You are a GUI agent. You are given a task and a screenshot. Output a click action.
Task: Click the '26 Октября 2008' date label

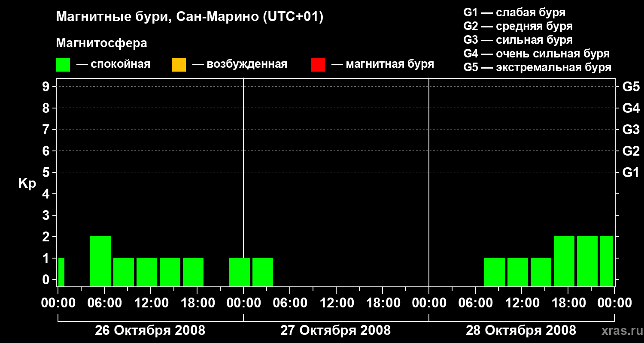(150, 331)
